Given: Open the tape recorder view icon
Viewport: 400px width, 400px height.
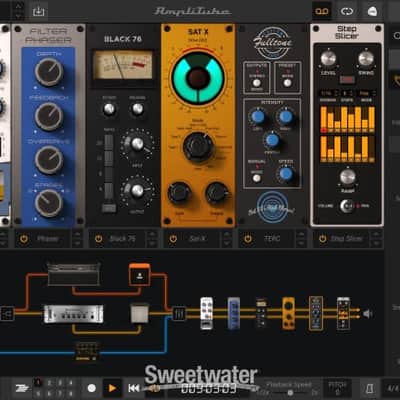Looking at the screenshot, I should [322, 11].
